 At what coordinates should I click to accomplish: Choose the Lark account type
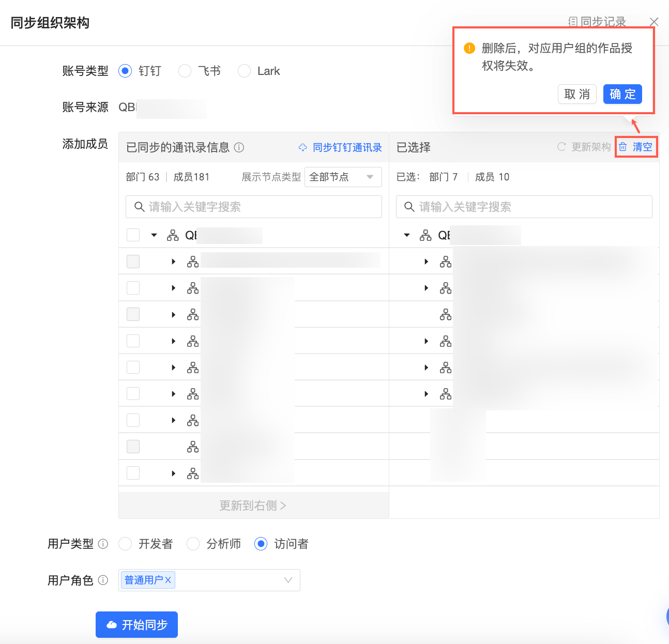(x=244, y=71)
